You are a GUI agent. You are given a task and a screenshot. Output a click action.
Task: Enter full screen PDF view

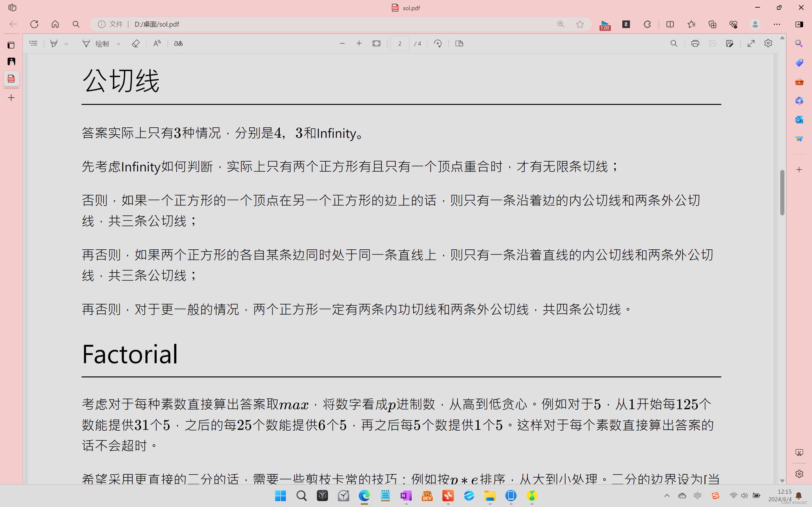(x=751, y=43)
